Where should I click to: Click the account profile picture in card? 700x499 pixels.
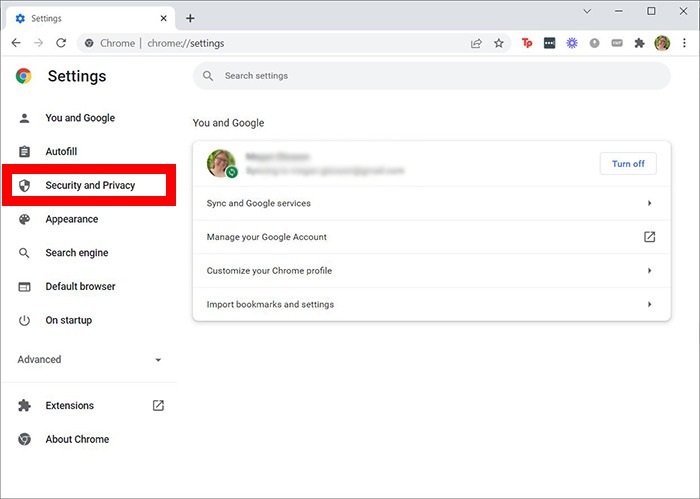pyautogui.click(x=222, y=163)
